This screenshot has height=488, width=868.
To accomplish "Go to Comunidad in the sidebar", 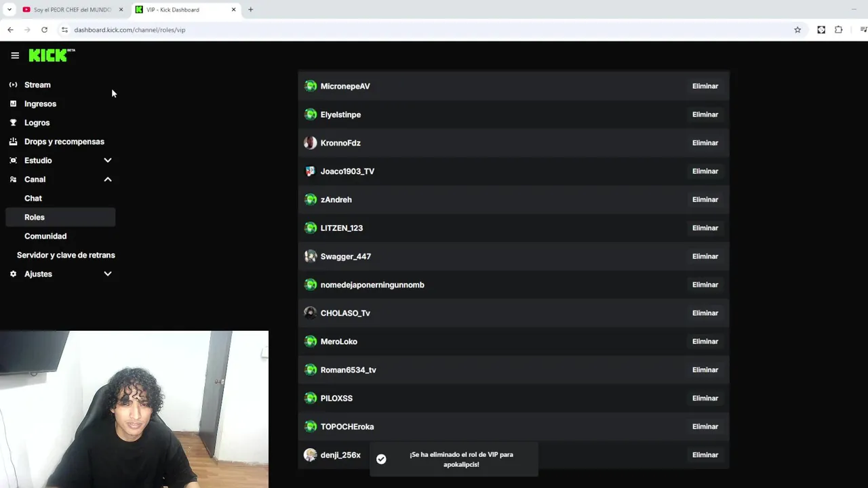I will pos(45,236).
